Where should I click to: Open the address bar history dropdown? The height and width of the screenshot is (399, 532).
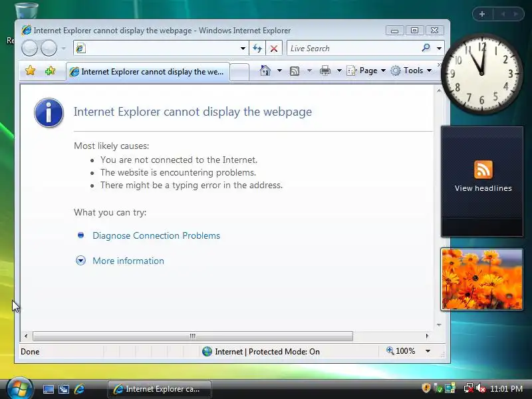tap(243, 49)
